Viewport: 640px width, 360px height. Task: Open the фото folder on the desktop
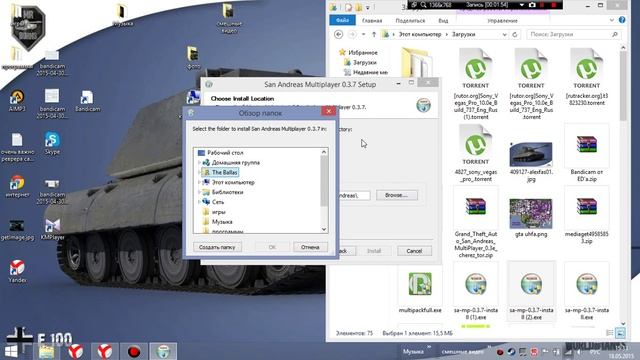tap(193, 58)
